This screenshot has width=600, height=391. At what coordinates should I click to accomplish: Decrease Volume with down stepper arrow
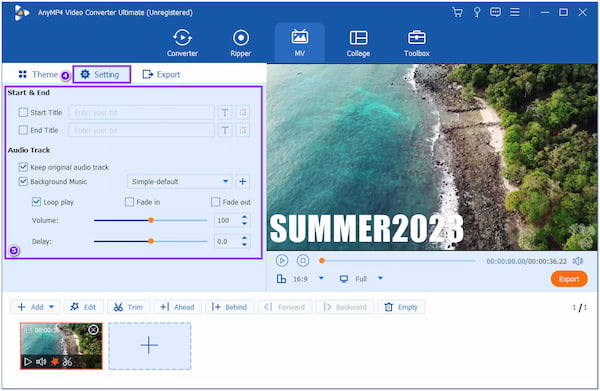[x=245, y=224]
